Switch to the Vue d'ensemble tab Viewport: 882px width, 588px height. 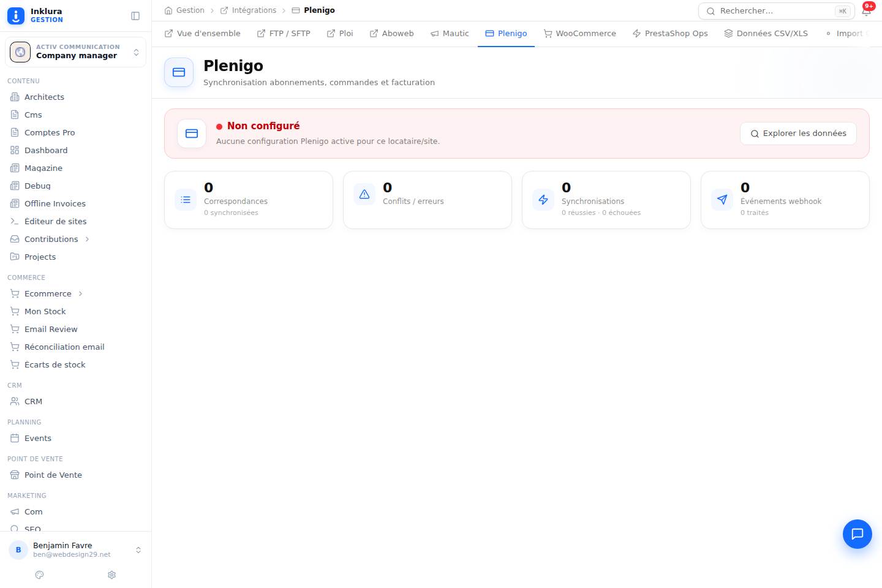[202, 34]
